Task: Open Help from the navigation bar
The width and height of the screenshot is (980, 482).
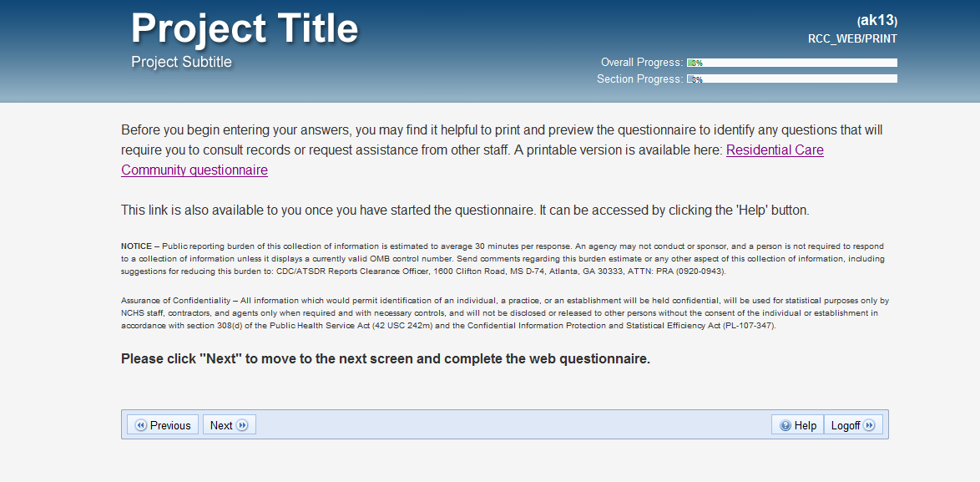Action: (x=797, y=424)
